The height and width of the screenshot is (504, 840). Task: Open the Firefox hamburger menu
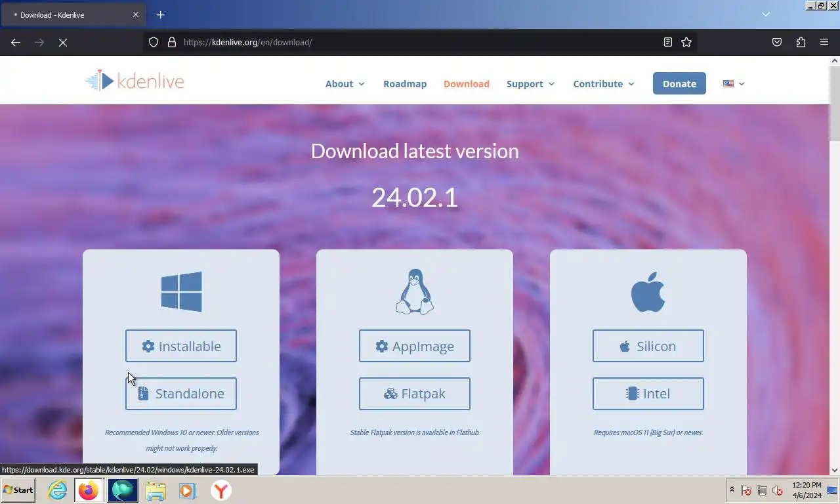click(824, 42)
